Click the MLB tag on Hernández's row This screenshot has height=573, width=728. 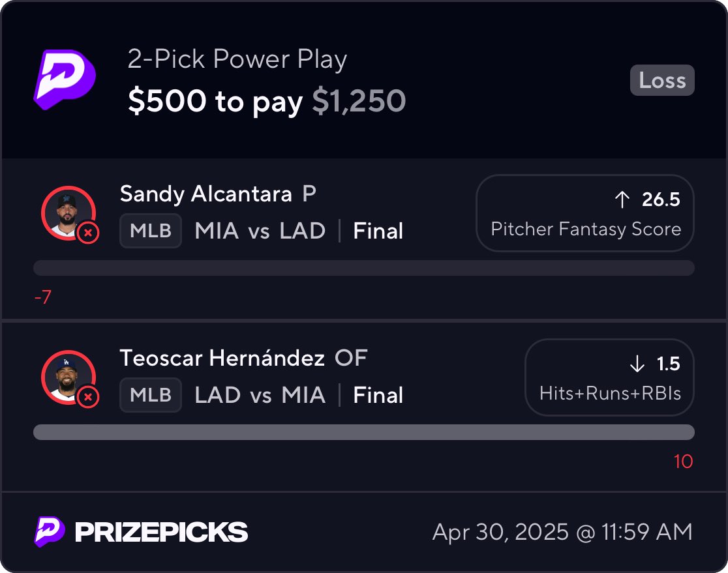pyautogui.click(x=151, y=395)
